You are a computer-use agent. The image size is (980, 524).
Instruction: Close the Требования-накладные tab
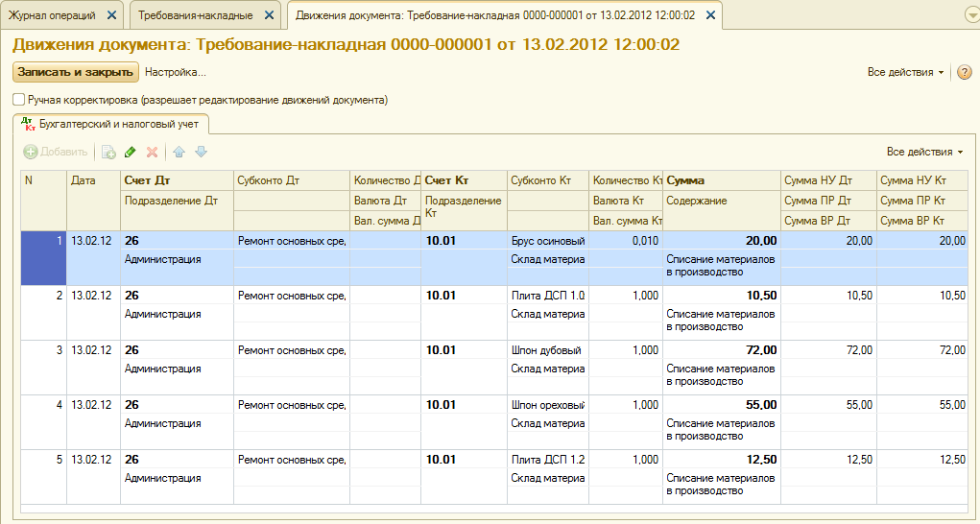pyautogui.click(x=269, y=15)
